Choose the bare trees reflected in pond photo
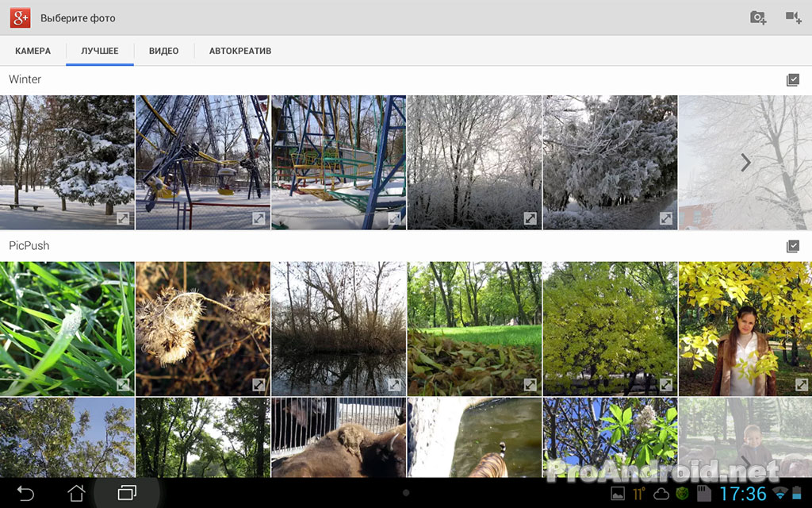Viewport: 812px width, 508px height. pyautogui.click(x=339, y=329)
